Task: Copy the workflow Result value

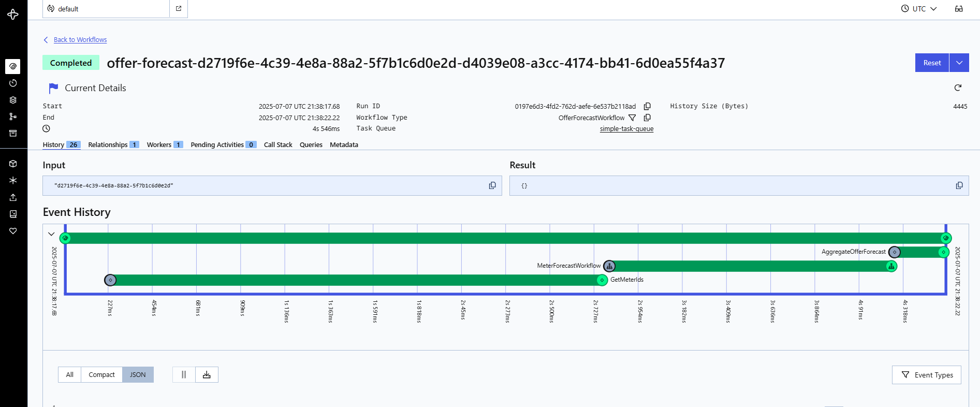Action: pos(959,185)
